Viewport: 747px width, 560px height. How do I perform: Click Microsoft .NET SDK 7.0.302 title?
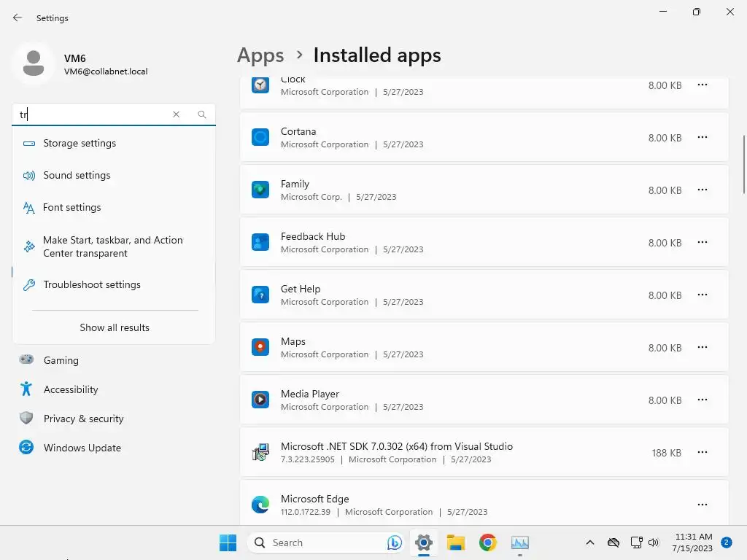pos(397,446)
